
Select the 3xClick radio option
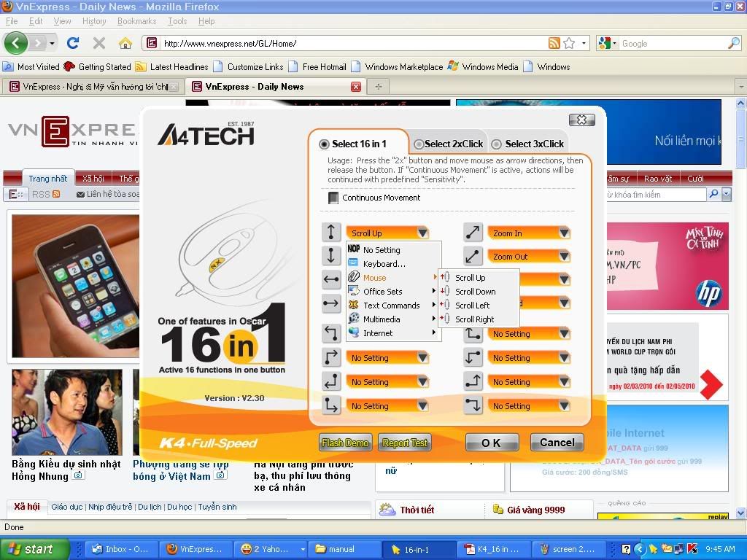(x=496, y=144)
